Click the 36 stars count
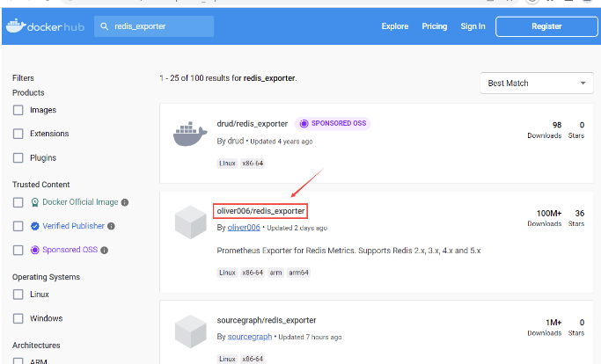 580,214
